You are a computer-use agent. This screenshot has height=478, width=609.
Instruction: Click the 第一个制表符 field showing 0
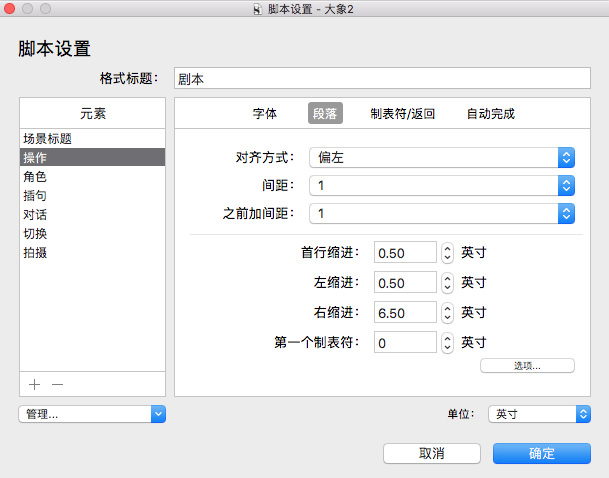coord(405,342)
